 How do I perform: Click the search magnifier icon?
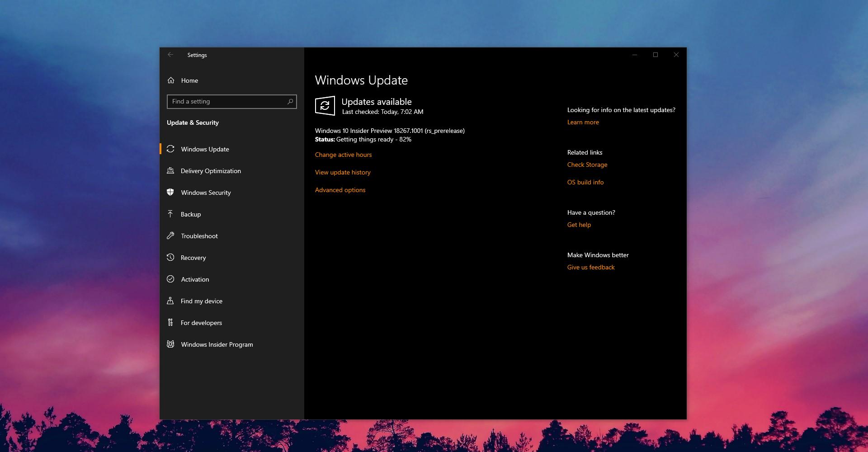290,101
